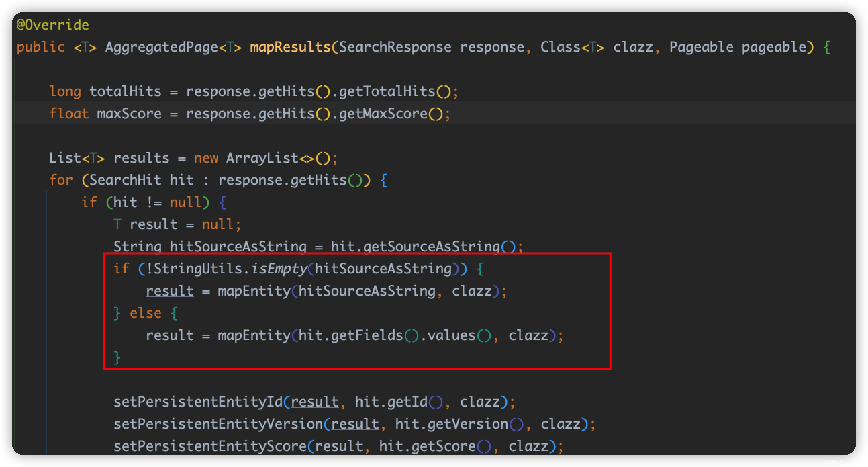This screenshot has width=868, height=467.
Task: Click the @Override annotation
Action: coord(53,25)
